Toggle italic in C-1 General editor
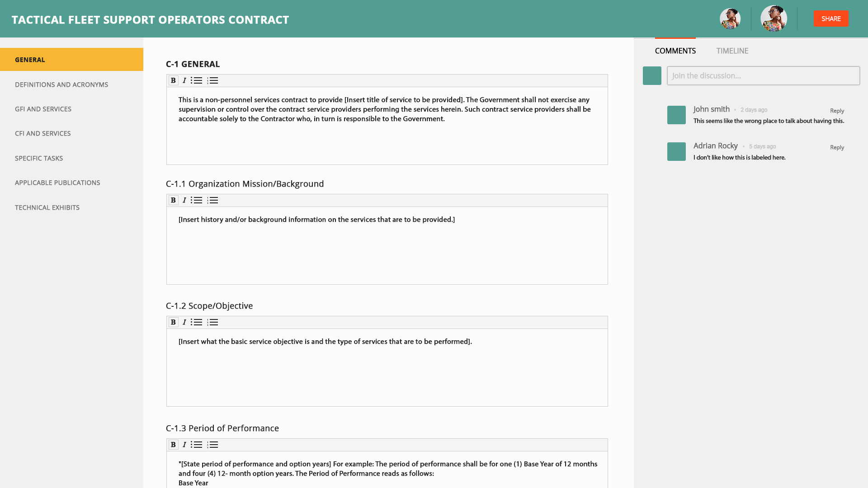 click(184, 80)
